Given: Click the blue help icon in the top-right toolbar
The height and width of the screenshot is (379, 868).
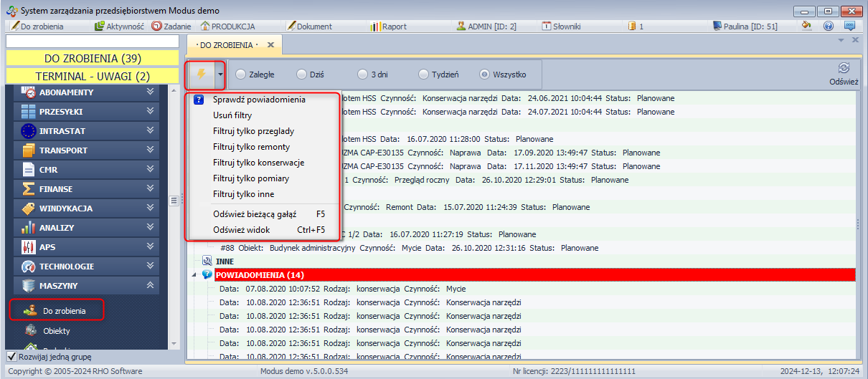Looking at the screenshot, I should point(829,27).
